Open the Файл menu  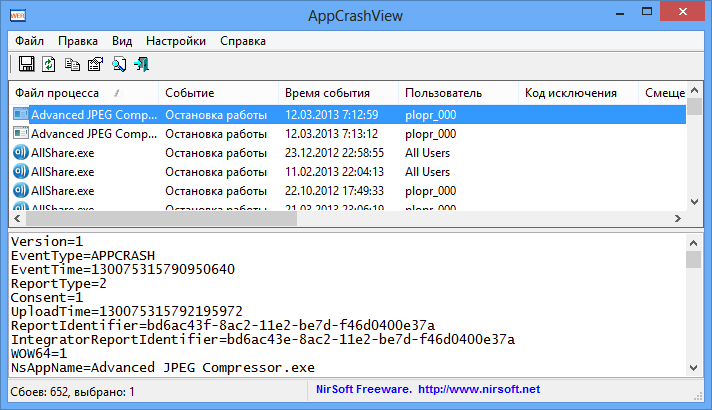pos(30,41)
